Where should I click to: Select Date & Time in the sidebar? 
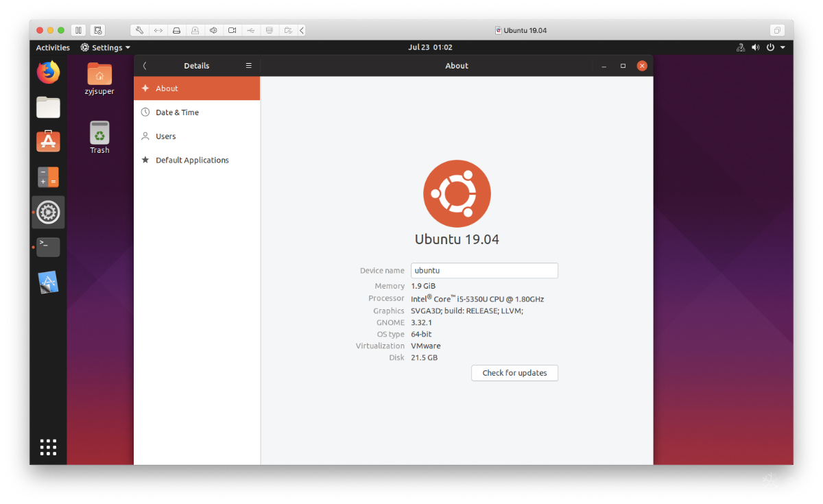coord(197,112)
